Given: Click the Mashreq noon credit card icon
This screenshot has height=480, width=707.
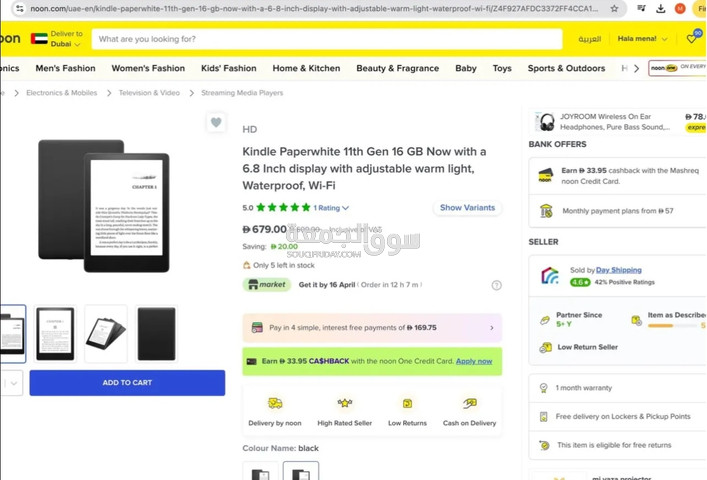Looking at the screenshot, I should (x=546, y=175).
